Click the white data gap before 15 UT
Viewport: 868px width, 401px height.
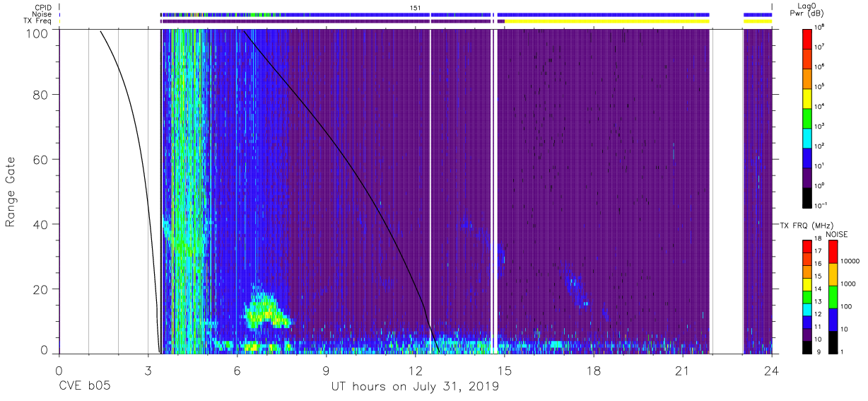click(x=494, y=191)
